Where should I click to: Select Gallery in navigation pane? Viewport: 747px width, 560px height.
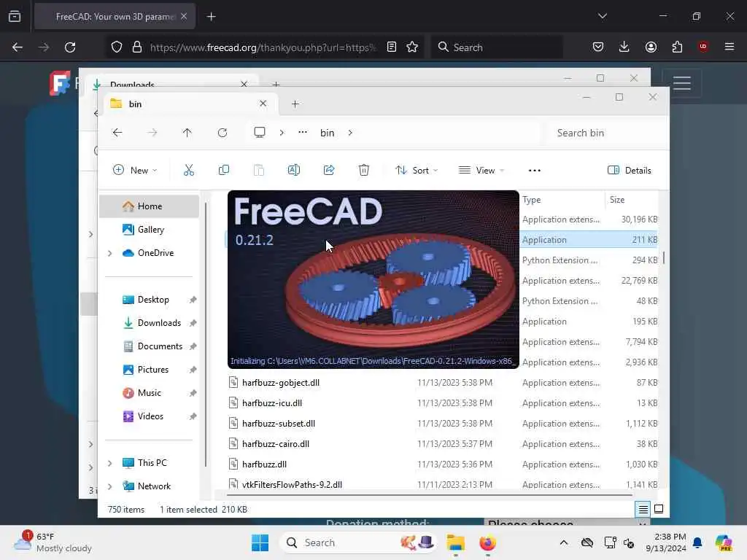pos(149,230)
